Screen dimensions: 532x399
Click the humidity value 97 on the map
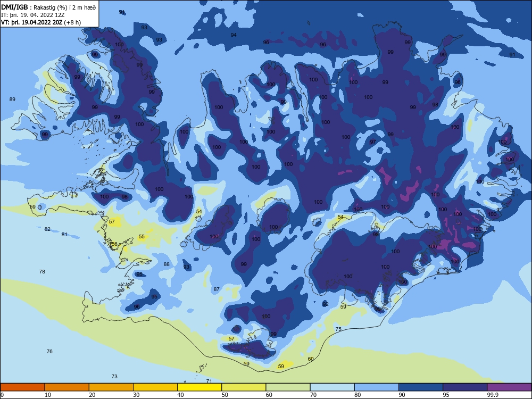373,142
